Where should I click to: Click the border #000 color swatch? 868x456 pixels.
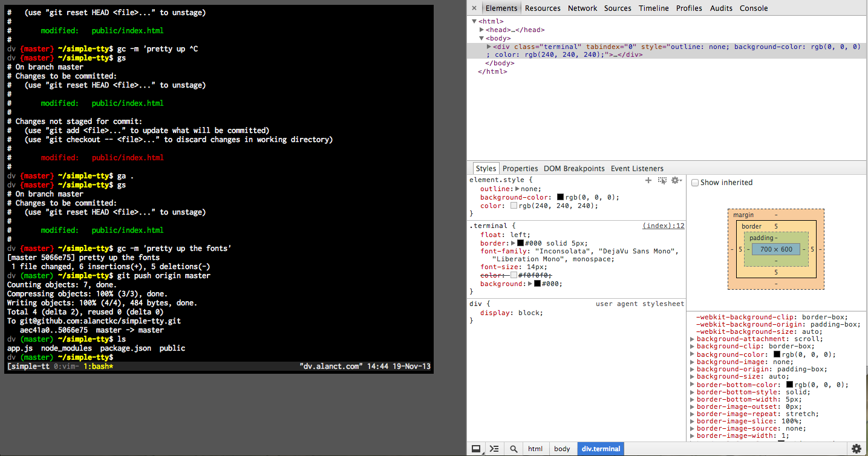520,243
